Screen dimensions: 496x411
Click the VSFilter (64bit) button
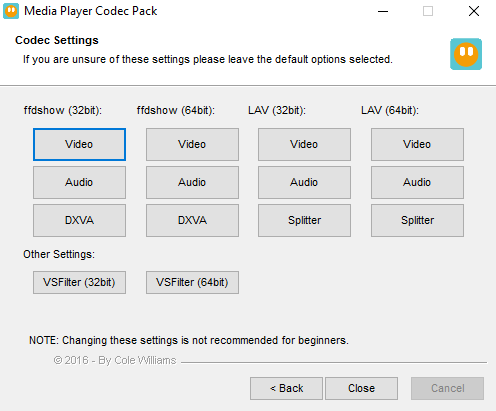click(x=192, y=282)
